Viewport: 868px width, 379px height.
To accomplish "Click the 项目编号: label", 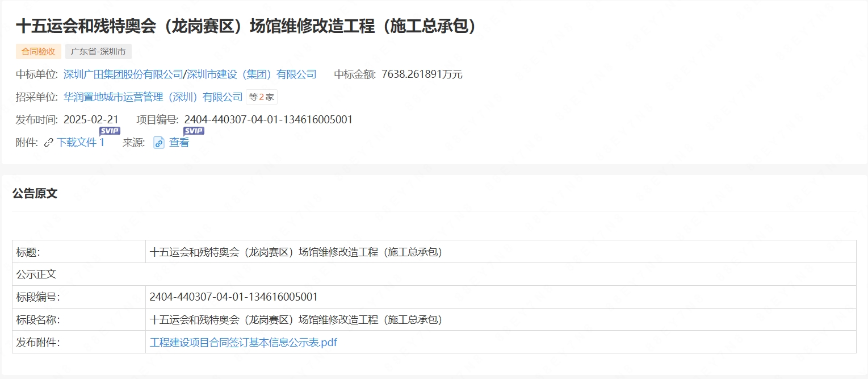I will coord(158,120).
